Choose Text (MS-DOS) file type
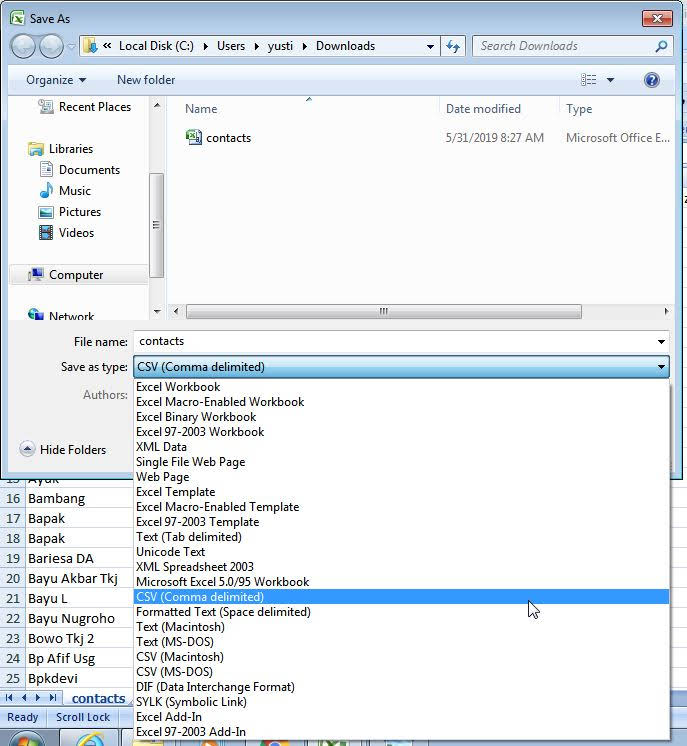This screenshot has height=746, width=687. tap(402, 642)
